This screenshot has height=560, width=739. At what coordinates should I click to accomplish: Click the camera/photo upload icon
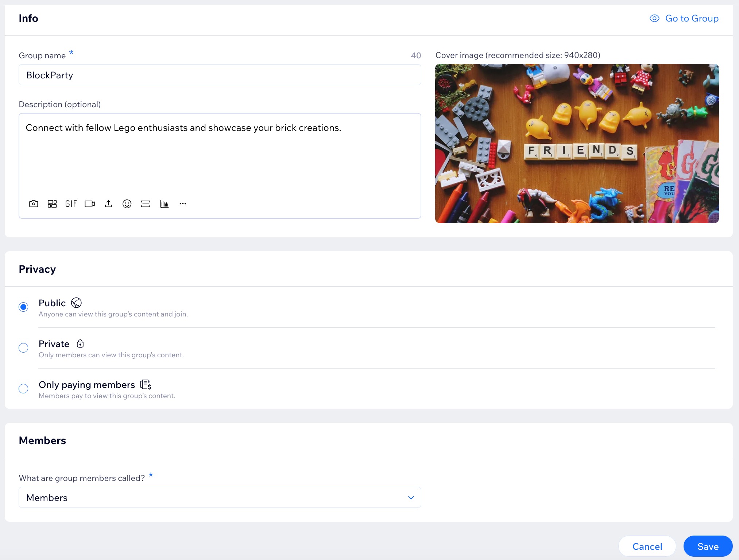click(34, 204)
